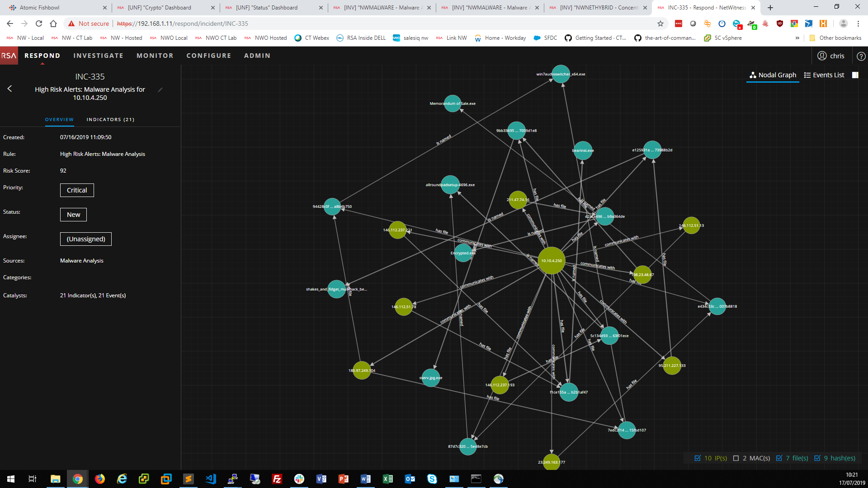
Task: Open the (Unassigned) assignee dropdown
Action: (x=86, y=239)
